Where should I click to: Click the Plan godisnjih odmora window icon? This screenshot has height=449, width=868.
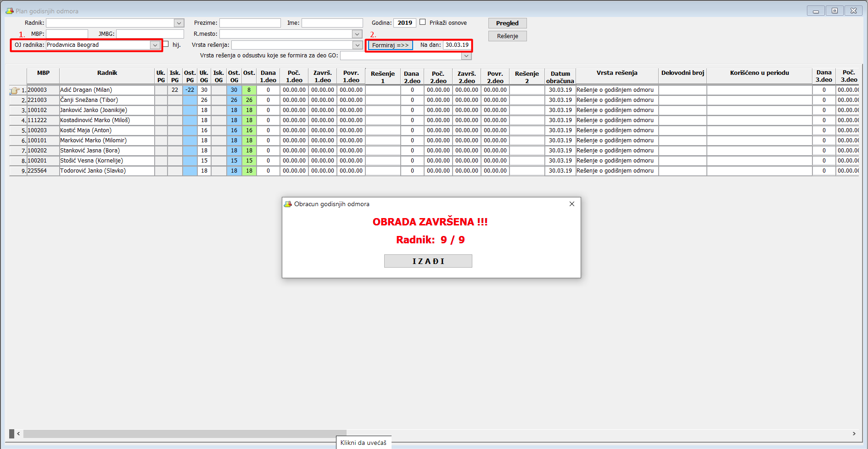pyautogui.click(x=9, y=11)
